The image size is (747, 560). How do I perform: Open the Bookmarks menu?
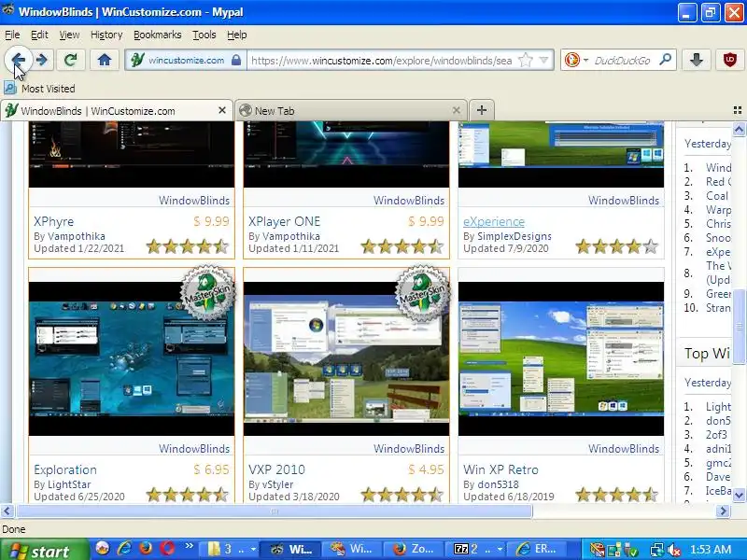pyautogui.click(x=157, y=35)
